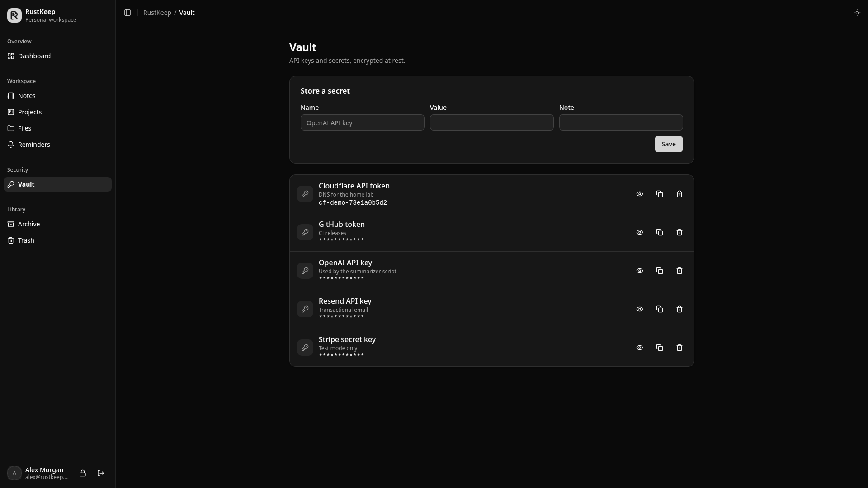Reveal the Stripe secret key value
Image resolution: width=868 pixels, height=488 pixels.
640,347
